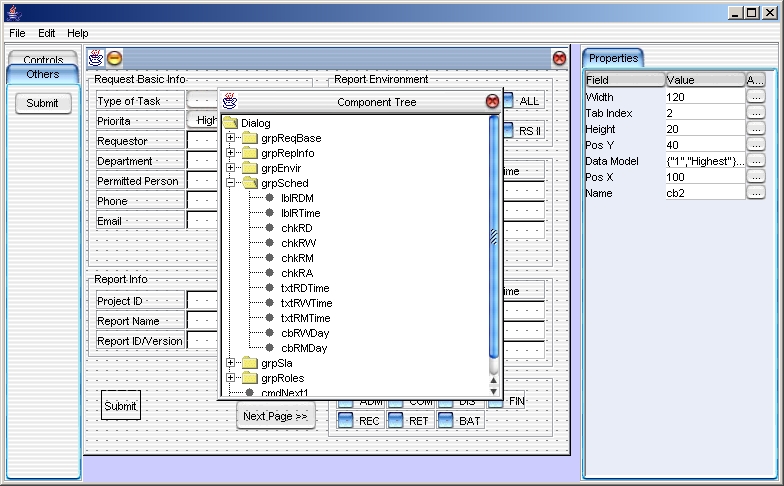Expand the grpReqBase tree node
The width and height of the screenshot is (784, 486).
point(230,138)
